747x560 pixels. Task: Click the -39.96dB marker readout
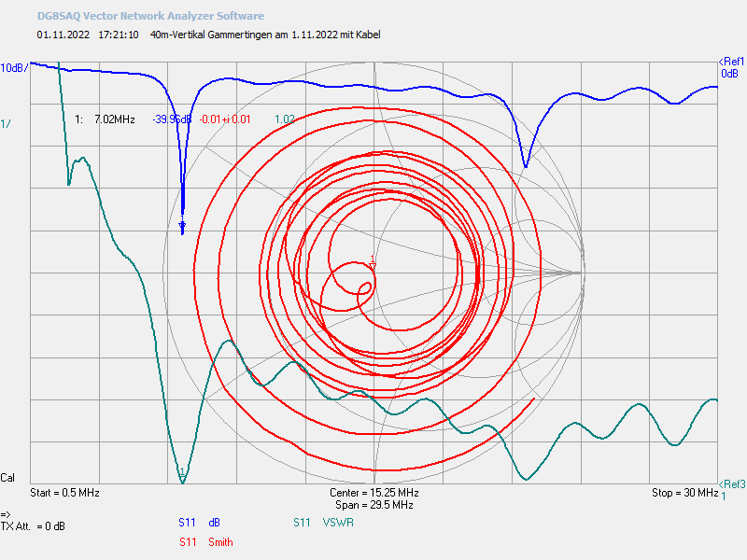pyautogui.click(x=172, y=119)
